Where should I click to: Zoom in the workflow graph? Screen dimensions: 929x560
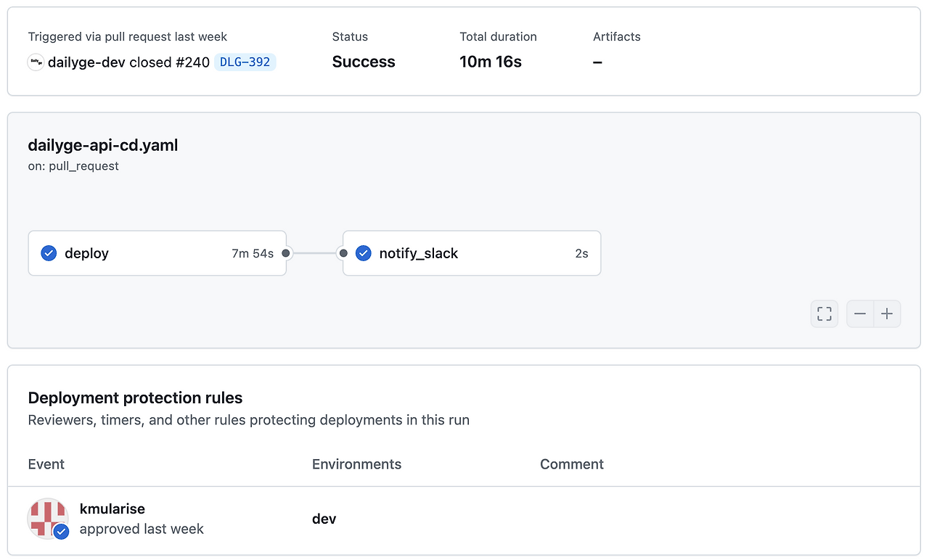coord(887,314)
